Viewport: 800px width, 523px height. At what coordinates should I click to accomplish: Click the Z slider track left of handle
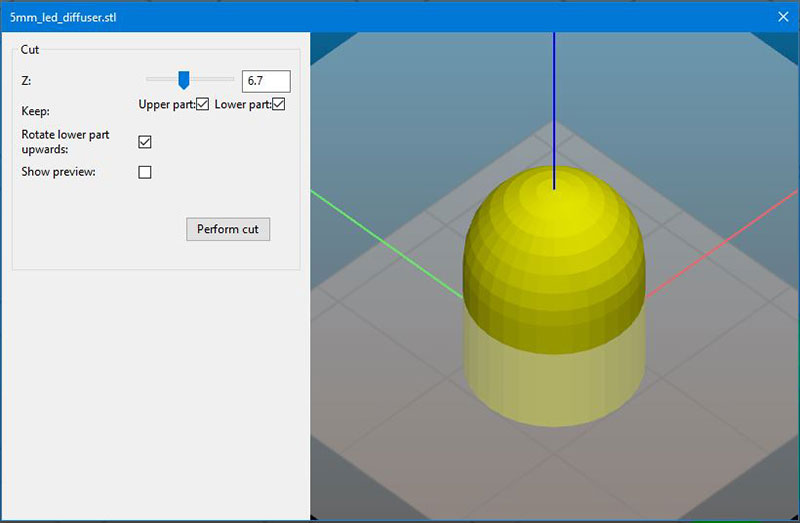point(160,79)
